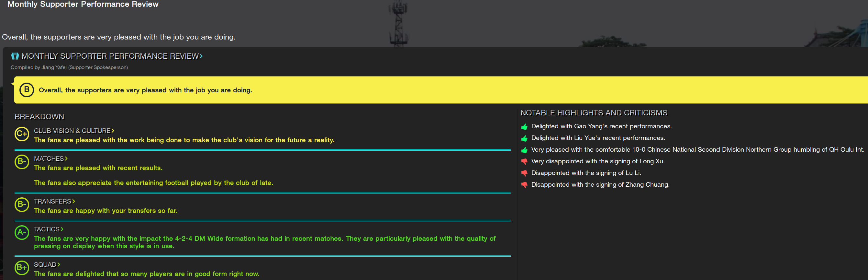Click thumbs-down icon beside Zhang Chuang signing
Screen dimensions: 868x280
tap(524, 185)
